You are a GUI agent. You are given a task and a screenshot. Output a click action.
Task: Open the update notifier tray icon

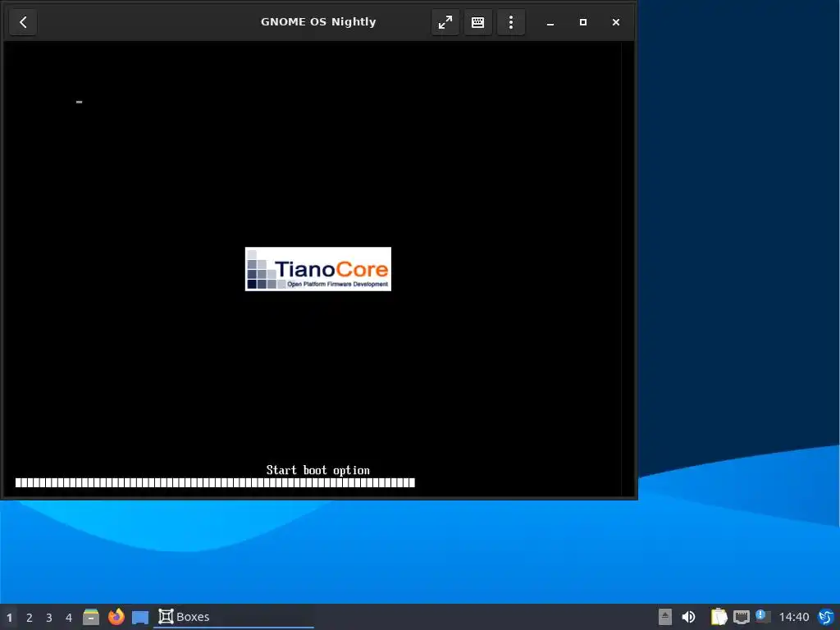pyautogui.click(x=763, y=616)
